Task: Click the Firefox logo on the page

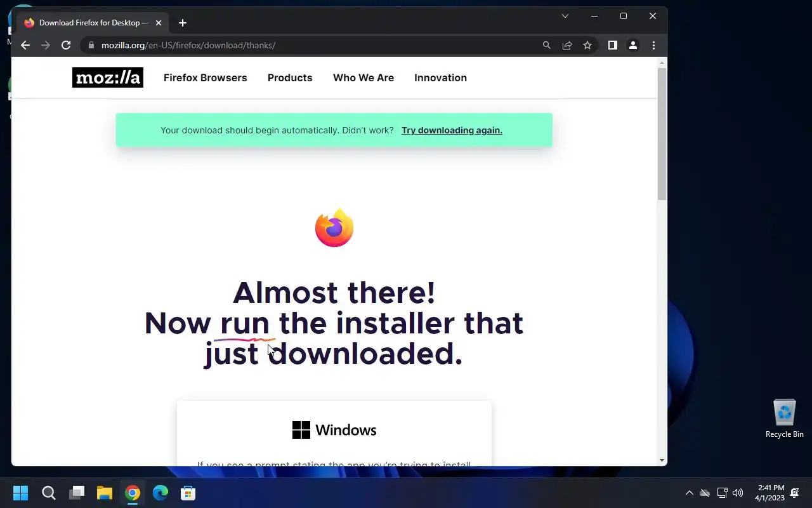Action: [334, 227]
